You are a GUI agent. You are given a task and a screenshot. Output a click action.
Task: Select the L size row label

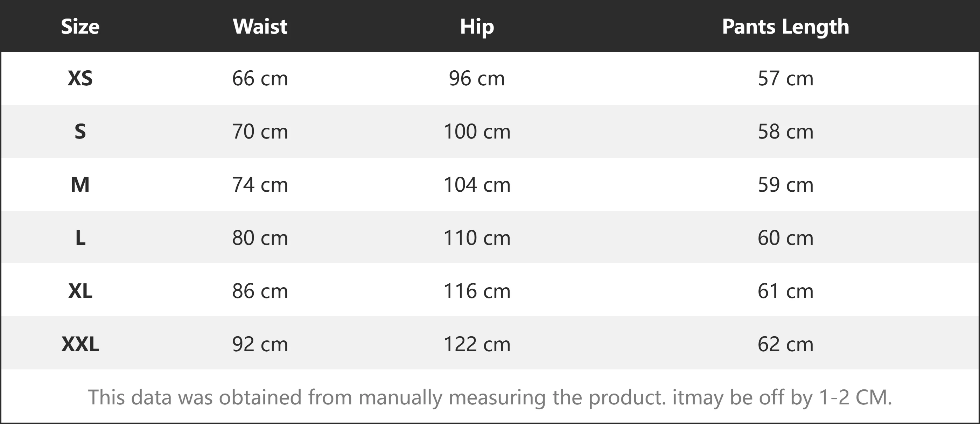(x=80, y=238)
